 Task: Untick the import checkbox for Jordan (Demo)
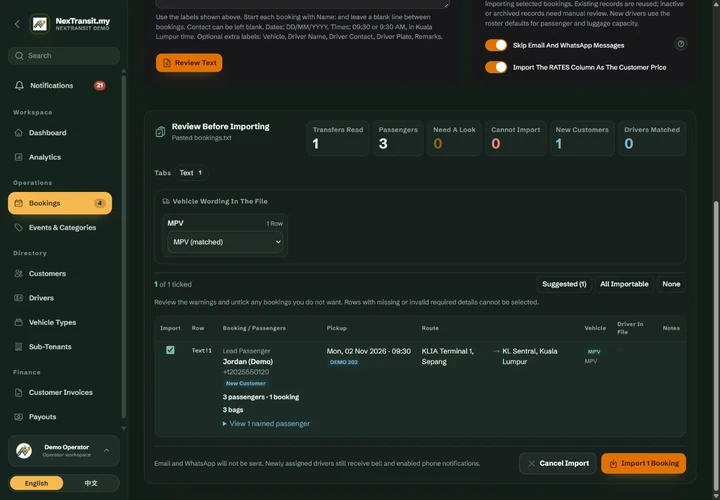[170, 350]
